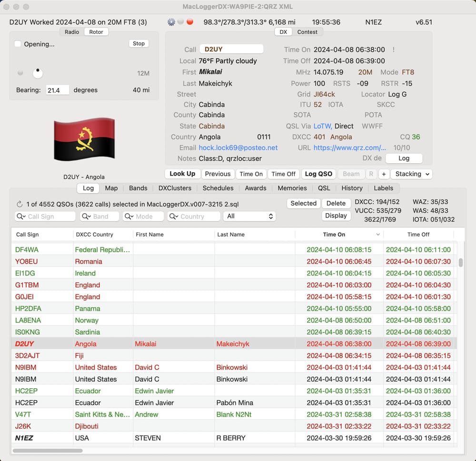Screen dimensions: 476x461
Task: Open the LoTW QSL link
Action: [323, 126]
